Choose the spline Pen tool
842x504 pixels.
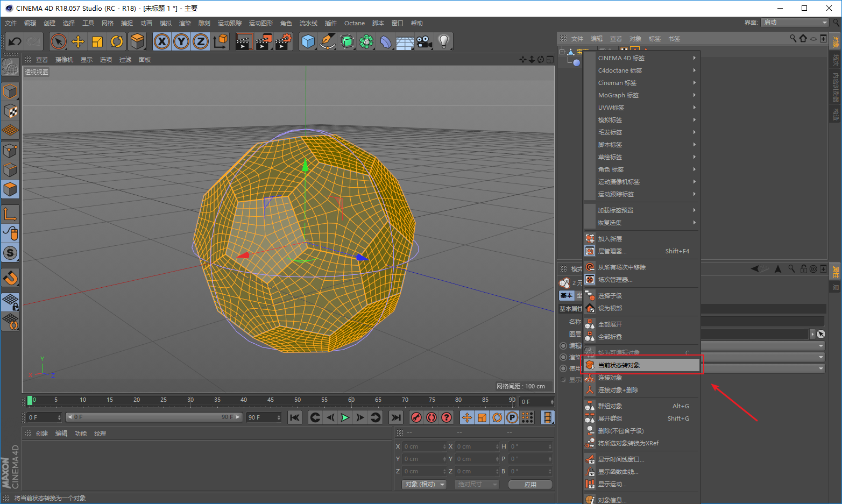(x=328, y=41)
